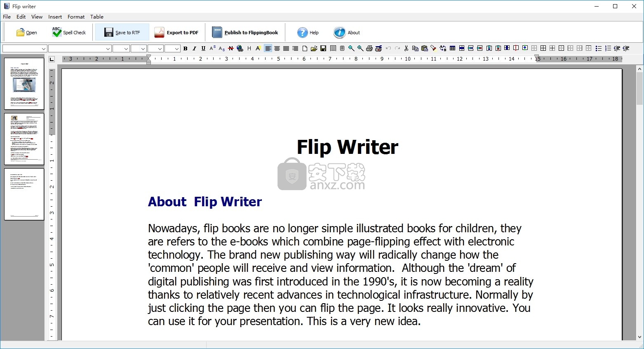Toggle italic formatting
Viewport: 644px width, 349px height.
click(x=195, y=49)
